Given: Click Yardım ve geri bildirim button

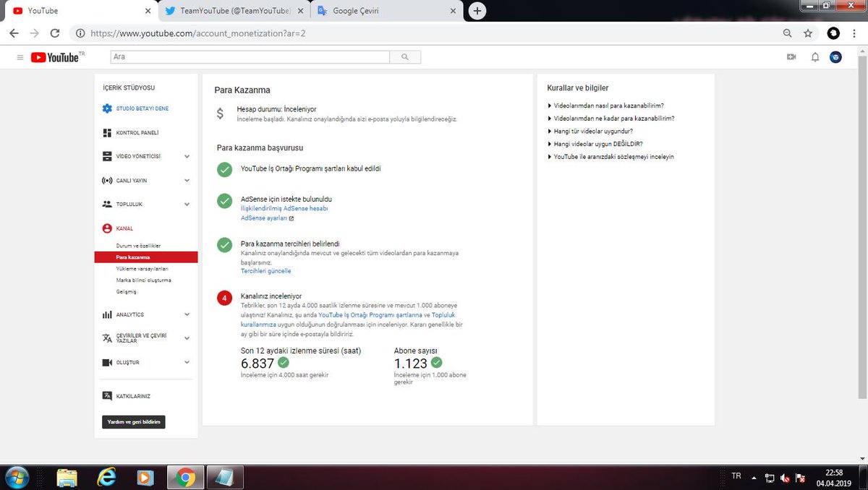Looking at the screenshot, I should 134,421.
